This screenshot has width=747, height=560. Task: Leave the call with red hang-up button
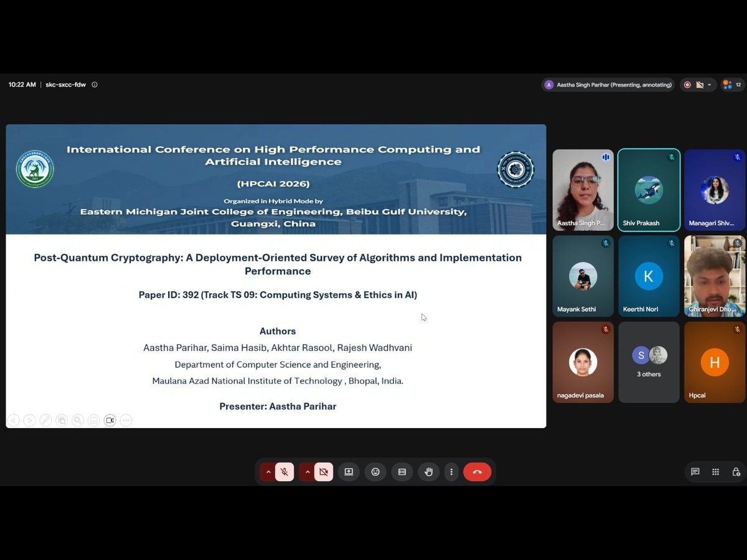click(477, 472)
